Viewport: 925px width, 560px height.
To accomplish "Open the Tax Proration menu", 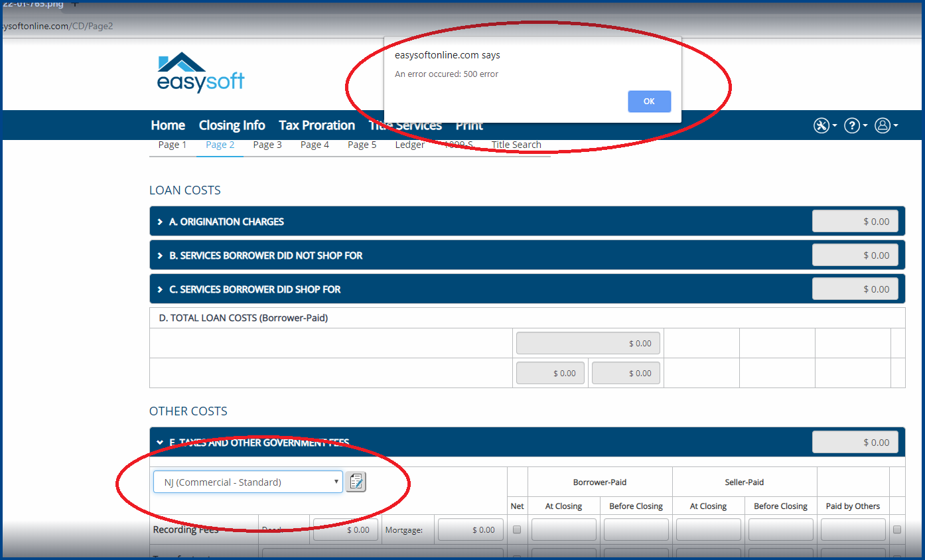I will [317, 125].
